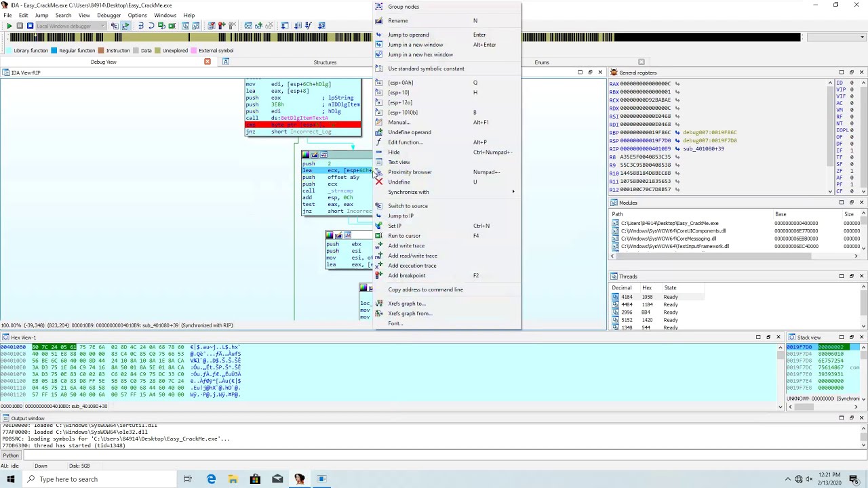The height and width of the screenshot is (488, 868).
Task: Click the General registers bug icon
Action: [614, 73]
